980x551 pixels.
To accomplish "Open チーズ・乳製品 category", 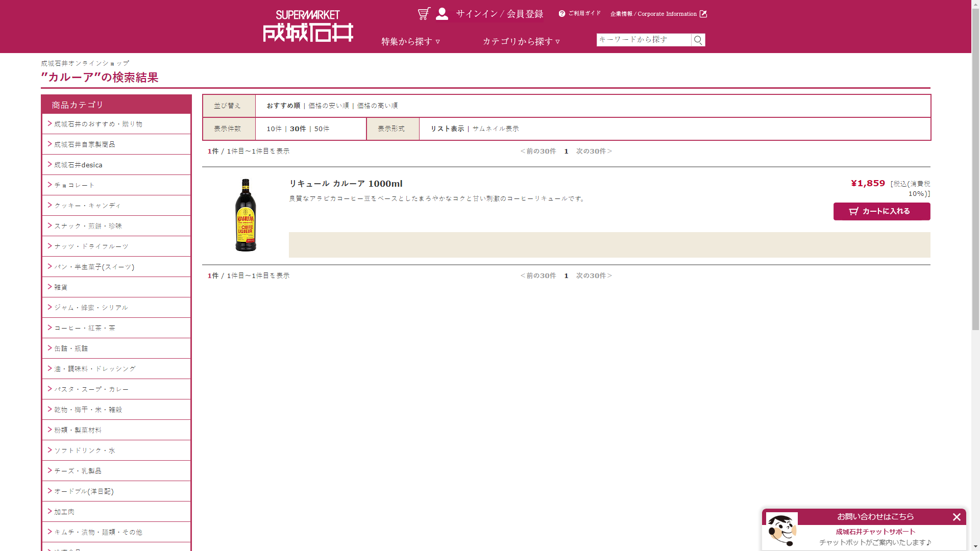I will pos(78,471).
